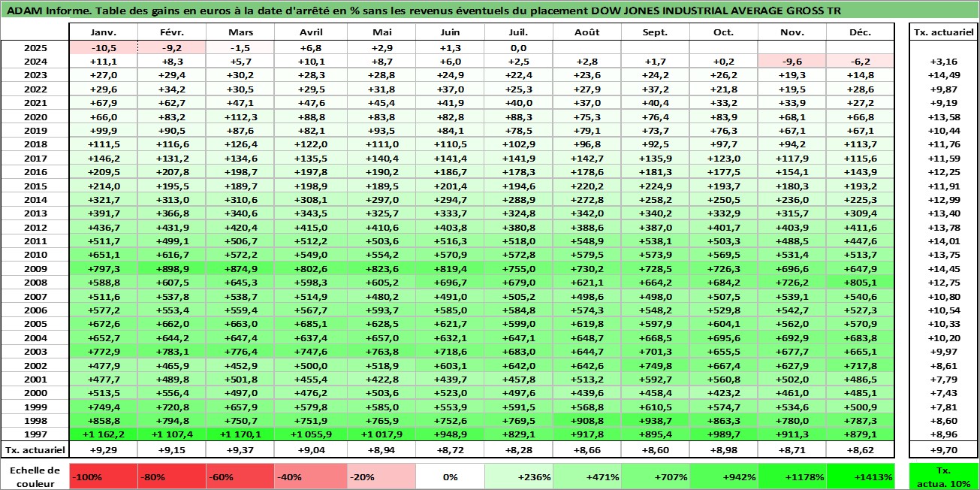Click the 2025 row label
The height and width of the screenshot is (490, 980).
click(35, 47)
